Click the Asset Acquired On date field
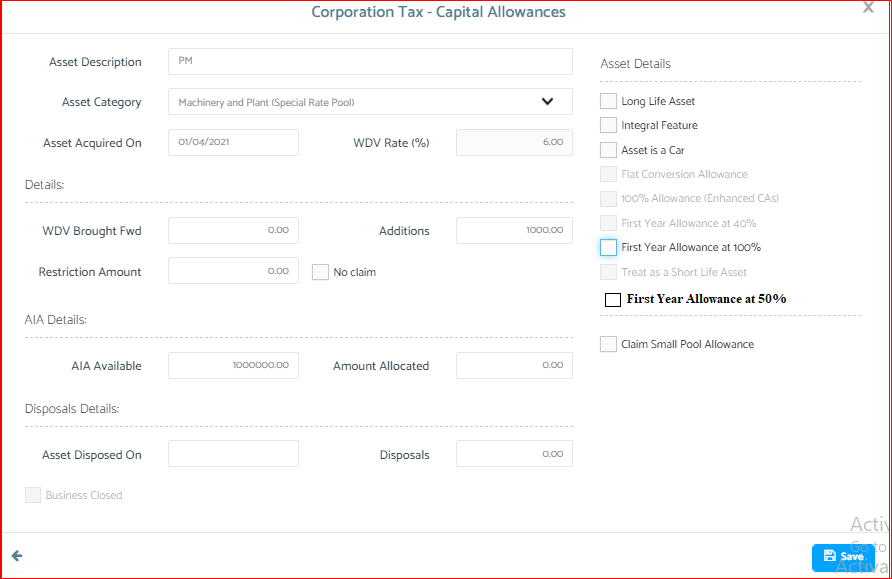 [x=233, y=142]
